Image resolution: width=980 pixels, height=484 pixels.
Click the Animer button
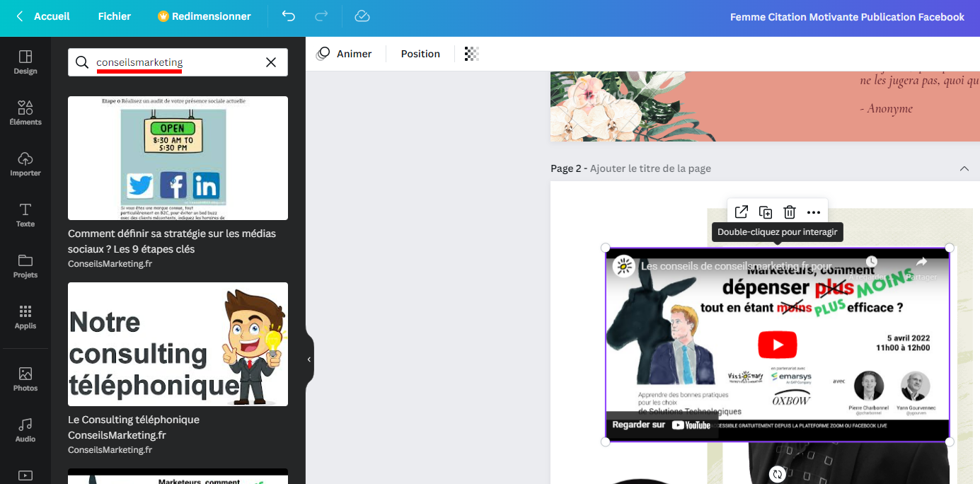click(x=344, y=54)
